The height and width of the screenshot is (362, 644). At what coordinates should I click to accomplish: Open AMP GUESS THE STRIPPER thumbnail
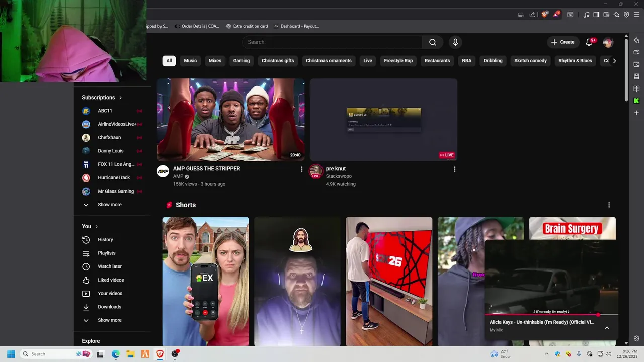231,120
